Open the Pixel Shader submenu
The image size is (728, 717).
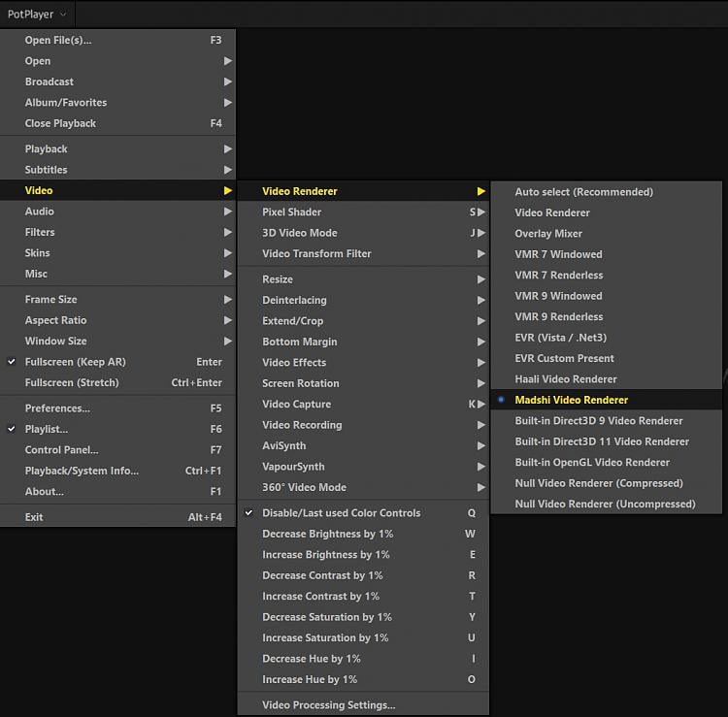point(364,212)
